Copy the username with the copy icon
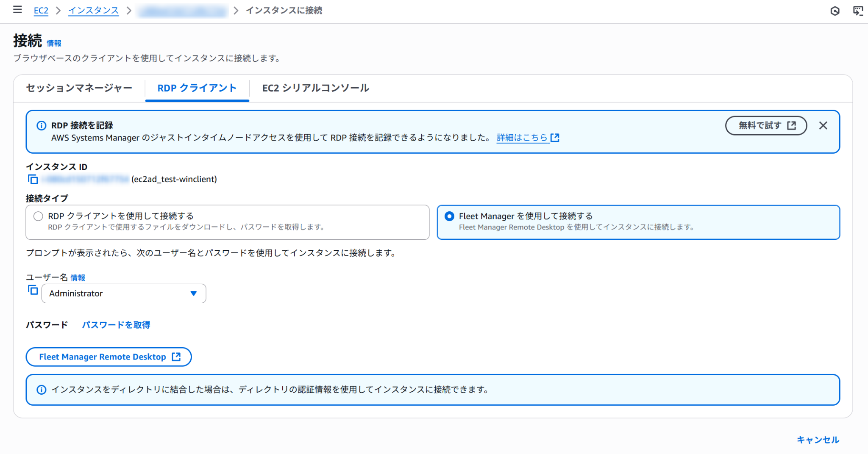The width and height of the screenshot is (868, 454). coord(33,291)
